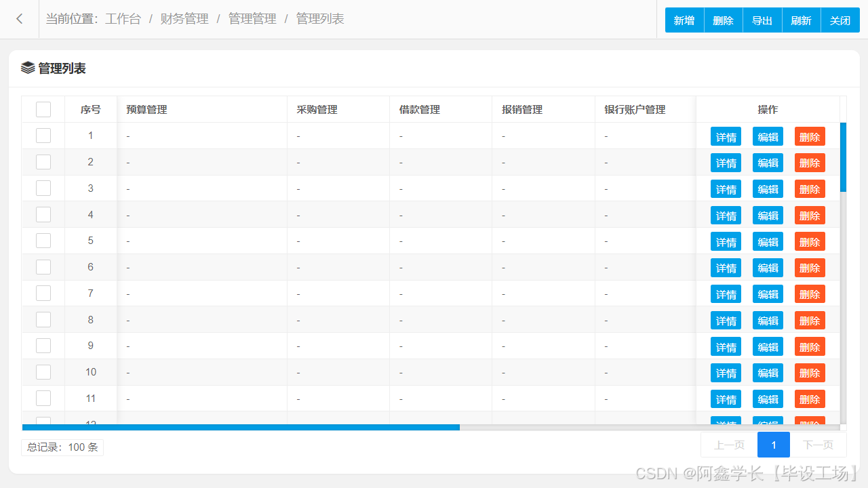Click the vertical scrollbar thumb of the table
Screen dimensions: 868x488
click(x=843, y=157)
